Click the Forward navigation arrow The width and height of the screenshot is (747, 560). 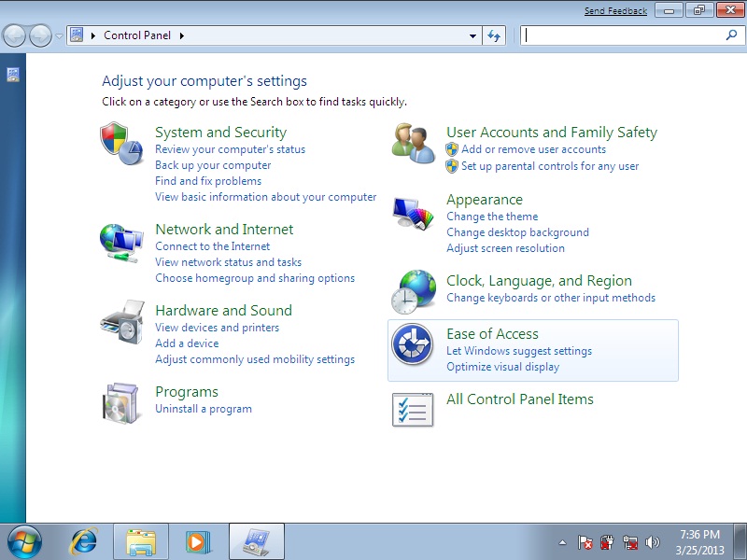pos(40,35)
